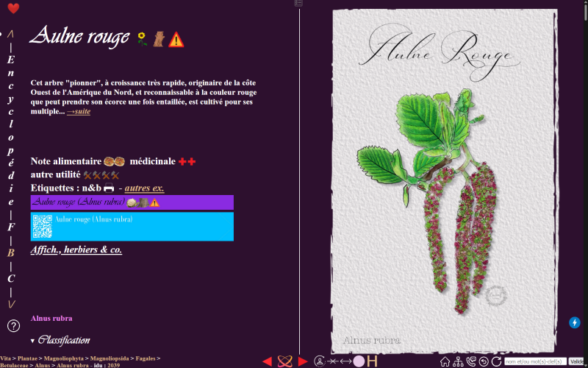Image resolution: width=588 pixels, height=368 pixels.
Task: Select B in the left sidebar
Action: (x=11, y=252)
